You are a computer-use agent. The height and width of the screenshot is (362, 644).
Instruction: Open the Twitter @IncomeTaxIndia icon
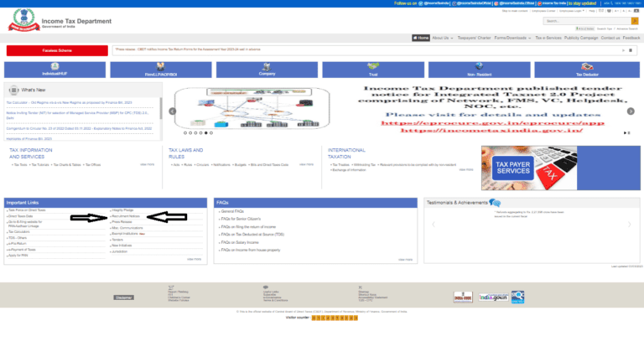(421, 3)
